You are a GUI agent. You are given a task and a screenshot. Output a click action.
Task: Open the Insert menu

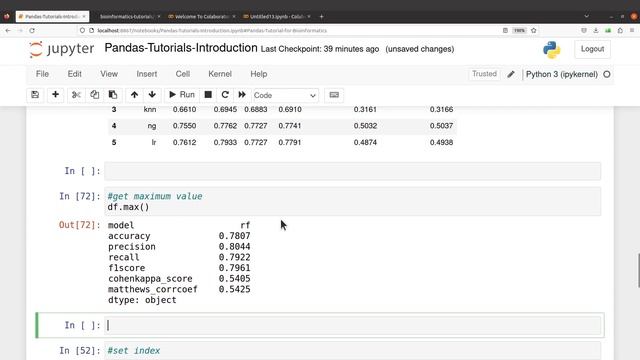147,74
